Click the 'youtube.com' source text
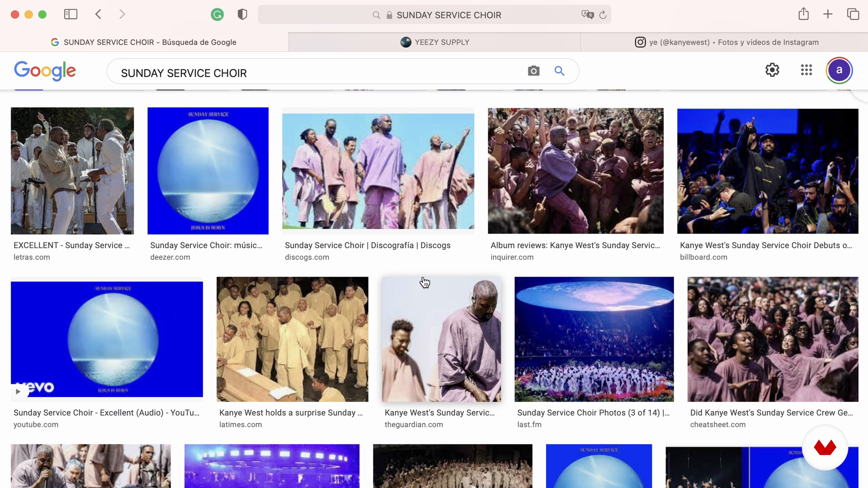868x488 pixels. pos(36,425)
